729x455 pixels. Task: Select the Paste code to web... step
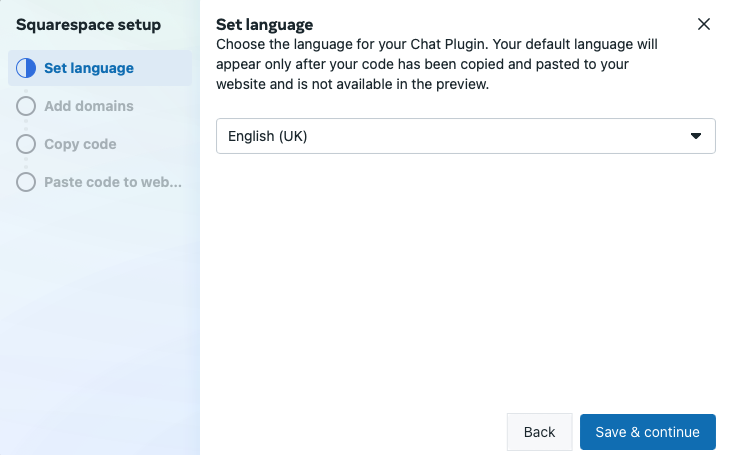click(x=113, y=182)
